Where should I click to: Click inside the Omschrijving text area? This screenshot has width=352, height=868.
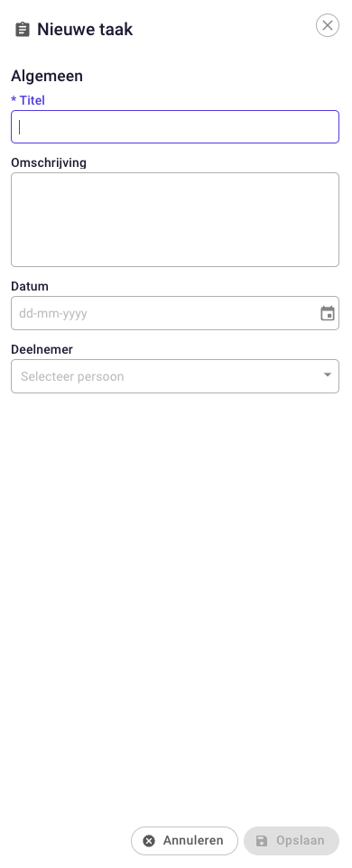(175, 220)
